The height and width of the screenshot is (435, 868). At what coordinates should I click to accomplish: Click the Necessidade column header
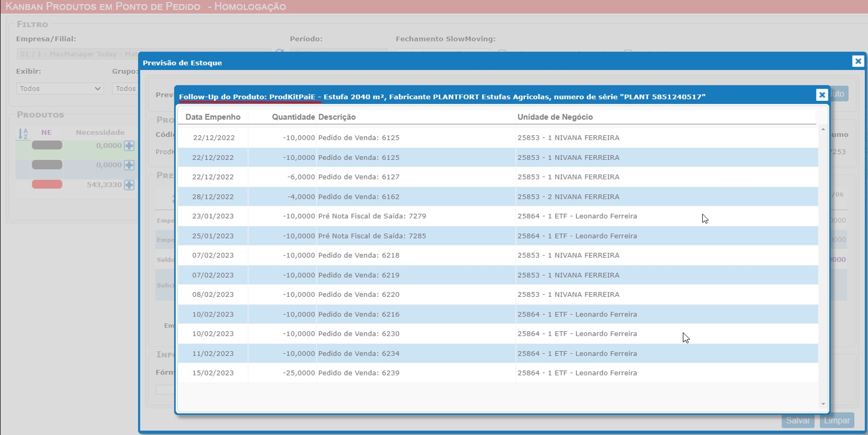pos(100,132)
